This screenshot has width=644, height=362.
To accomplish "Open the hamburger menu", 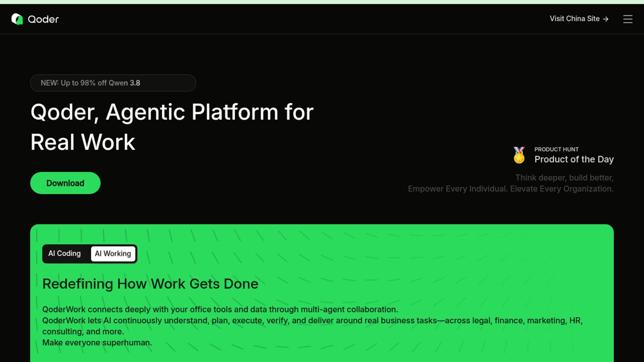I will click(628, 19).
